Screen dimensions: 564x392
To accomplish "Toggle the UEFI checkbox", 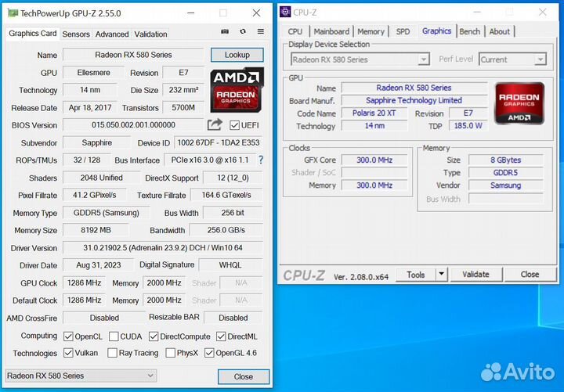I will click(234, 125).
